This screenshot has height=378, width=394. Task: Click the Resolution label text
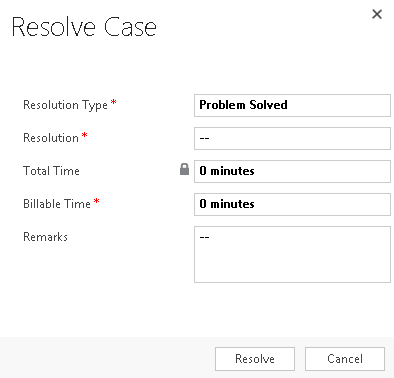(51, 138)
